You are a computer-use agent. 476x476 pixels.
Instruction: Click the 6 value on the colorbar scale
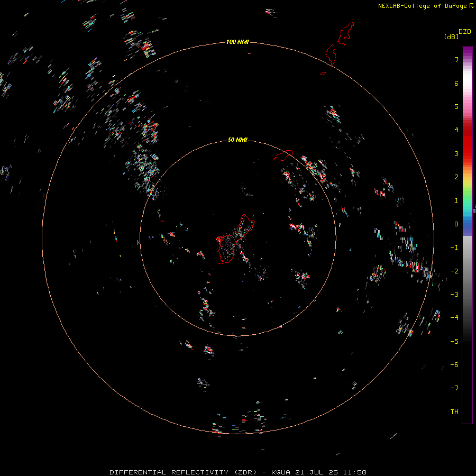[x=456, y=83]
